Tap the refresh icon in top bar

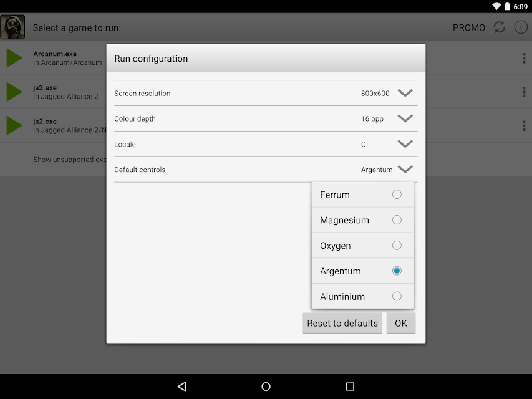tap(500, 27)
